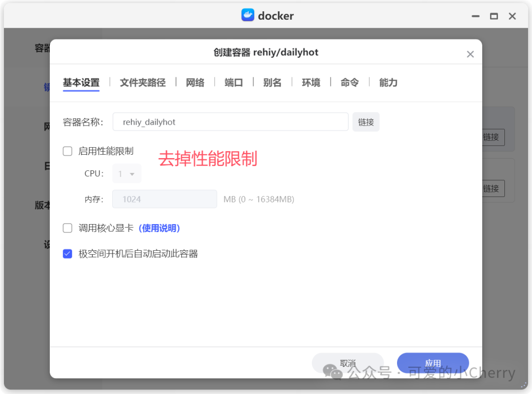This screenshot has height=394, width=532.
Task: Open the CPU count dropdown
Action: pos(127,174)
